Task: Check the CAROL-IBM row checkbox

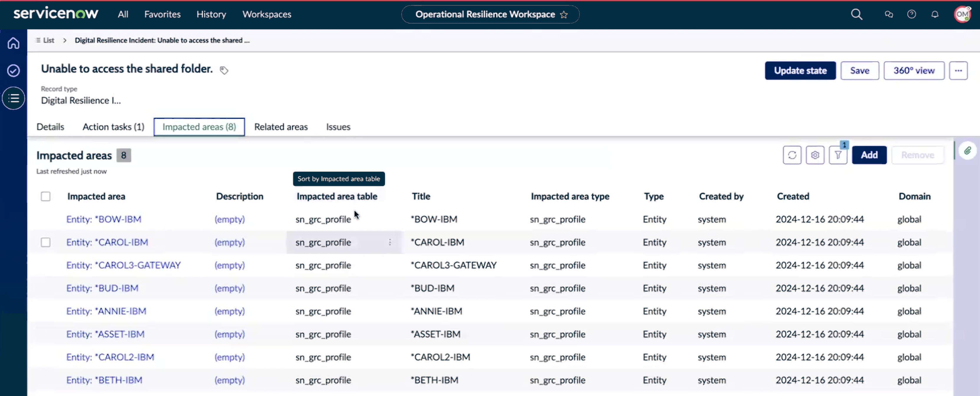Action: click(46, 242)
